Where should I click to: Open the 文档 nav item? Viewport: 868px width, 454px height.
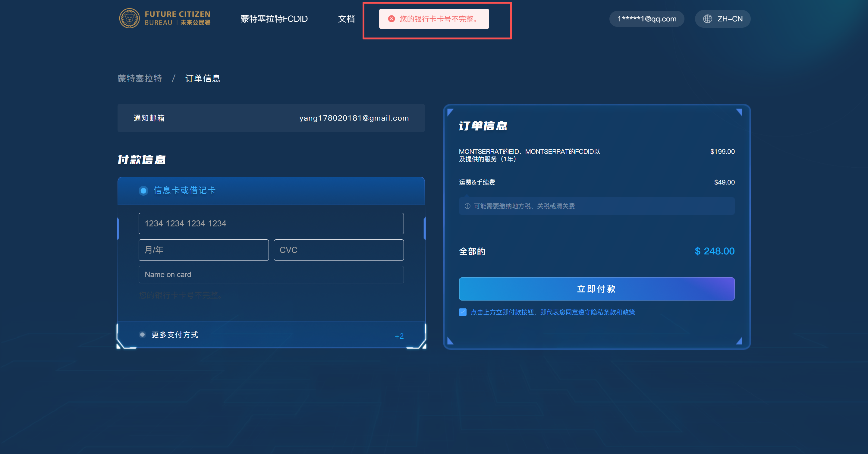[x=346, y=19]
